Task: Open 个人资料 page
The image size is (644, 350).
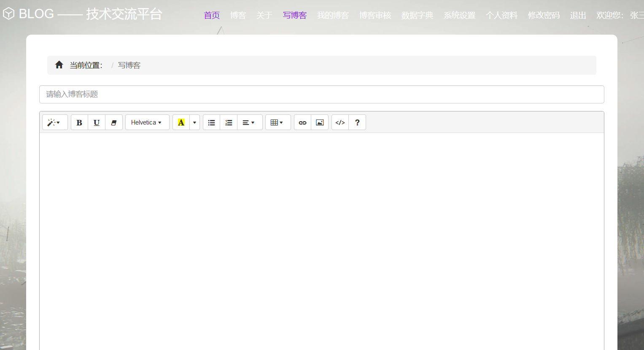Action: [501, 15]
